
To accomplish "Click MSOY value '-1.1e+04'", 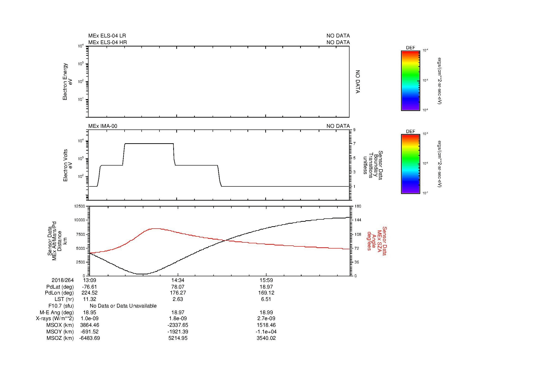I will [266, 332].
